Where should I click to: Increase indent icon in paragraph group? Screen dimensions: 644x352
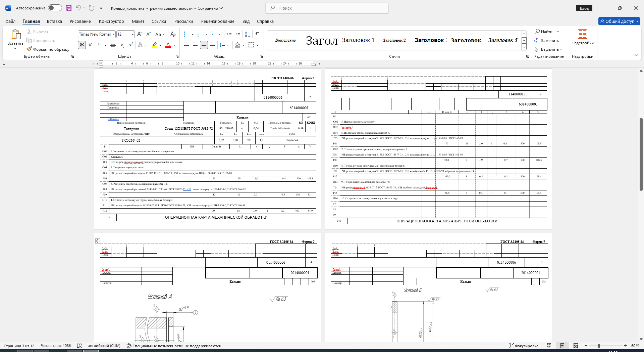[238, 34]
